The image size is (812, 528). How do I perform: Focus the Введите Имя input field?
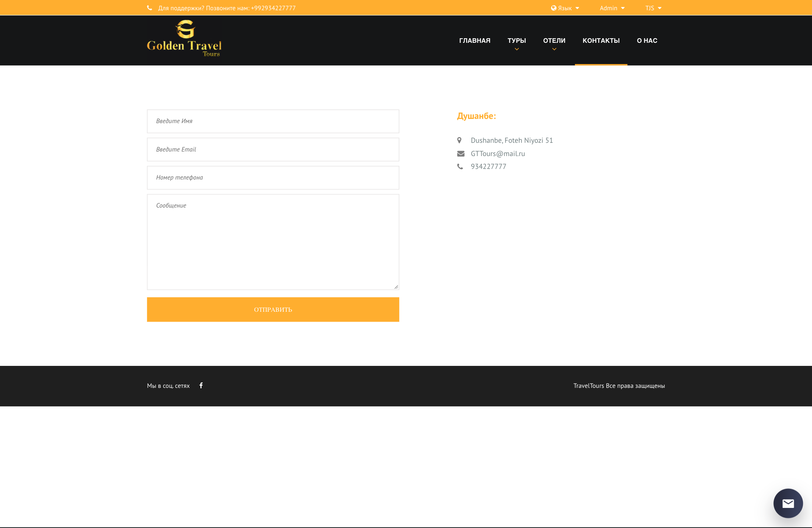(x=273, y=121)
